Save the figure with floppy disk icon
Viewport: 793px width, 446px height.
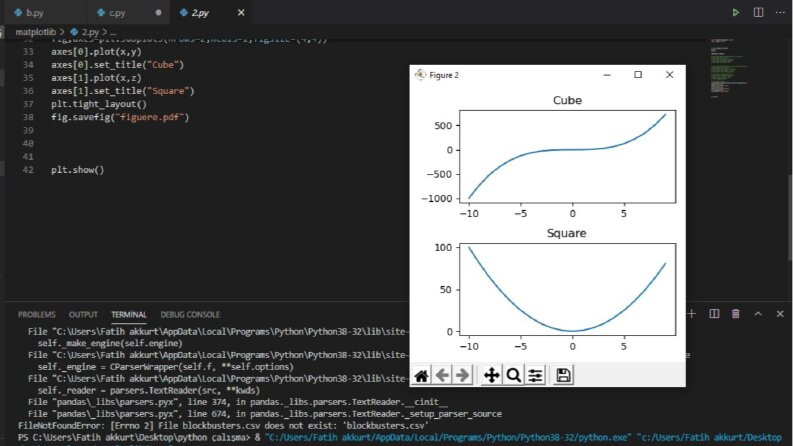tap(563, 375)
